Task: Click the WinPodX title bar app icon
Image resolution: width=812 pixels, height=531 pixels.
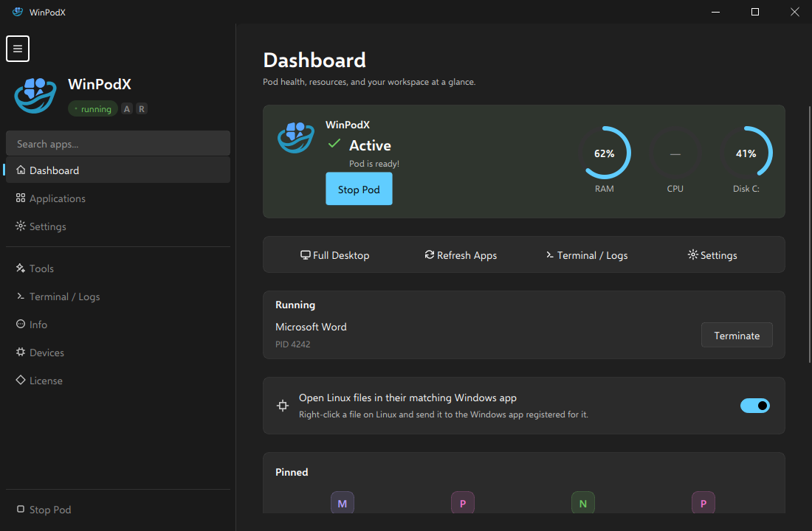Action: click(18, 12)
